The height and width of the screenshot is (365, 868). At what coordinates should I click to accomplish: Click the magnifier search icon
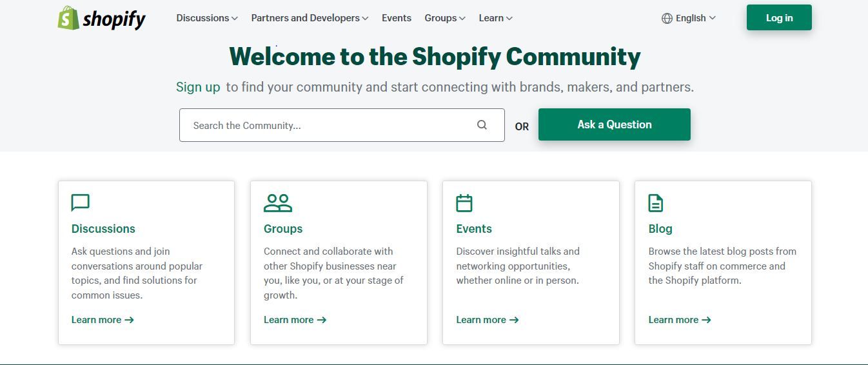(482, 125)
